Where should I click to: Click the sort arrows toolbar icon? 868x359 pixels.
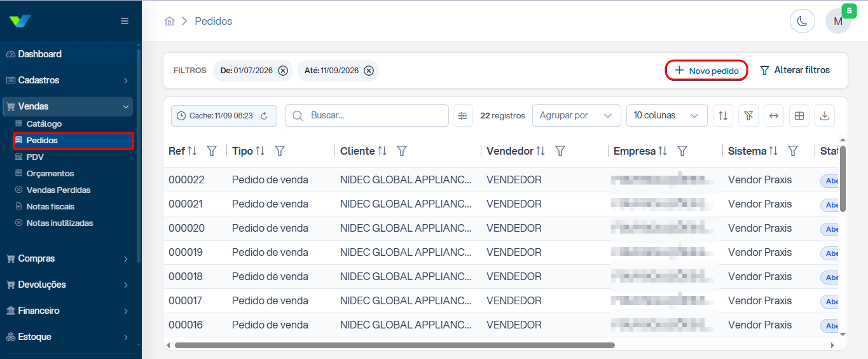(723, 116)
